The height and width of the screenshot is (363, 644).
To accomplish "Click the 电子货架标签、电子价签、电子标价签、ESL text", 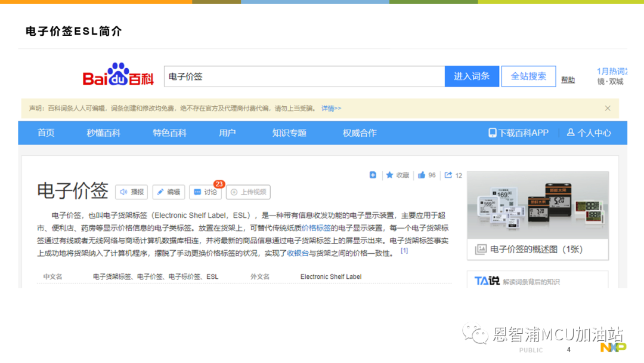I will (155, 276).
